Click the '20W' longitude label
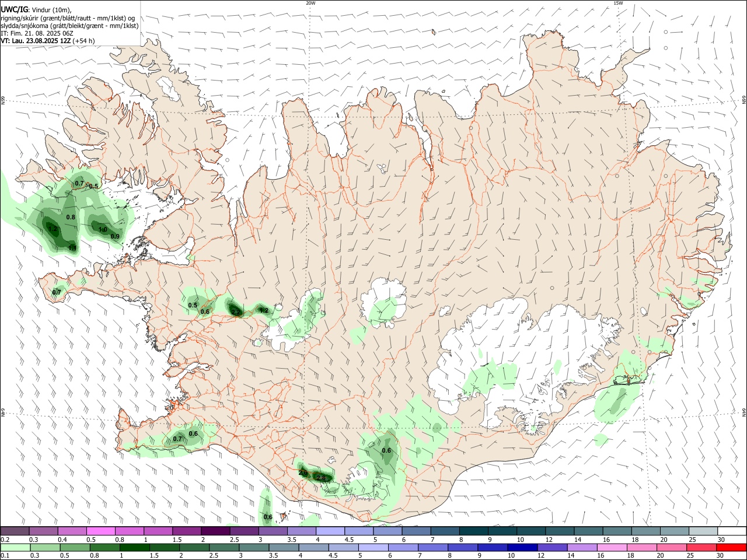This screenshot has width=747, height=560. [310, 3]
